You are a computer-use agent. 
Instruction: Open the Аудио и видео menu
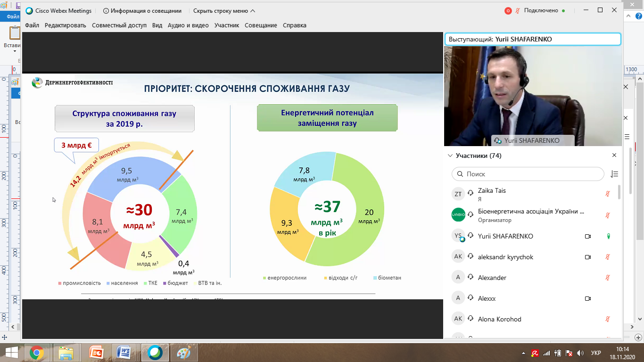[x=188, y=25]
